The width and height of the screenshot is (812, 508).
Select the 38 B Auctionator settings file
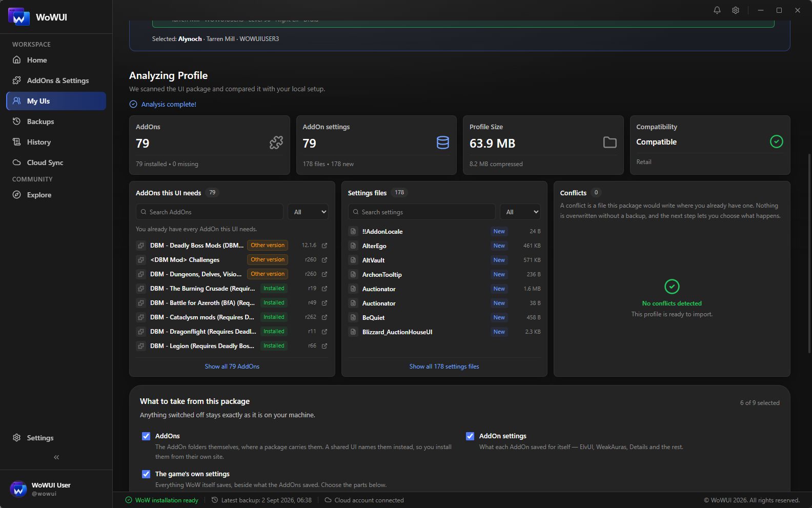point(444,303)
